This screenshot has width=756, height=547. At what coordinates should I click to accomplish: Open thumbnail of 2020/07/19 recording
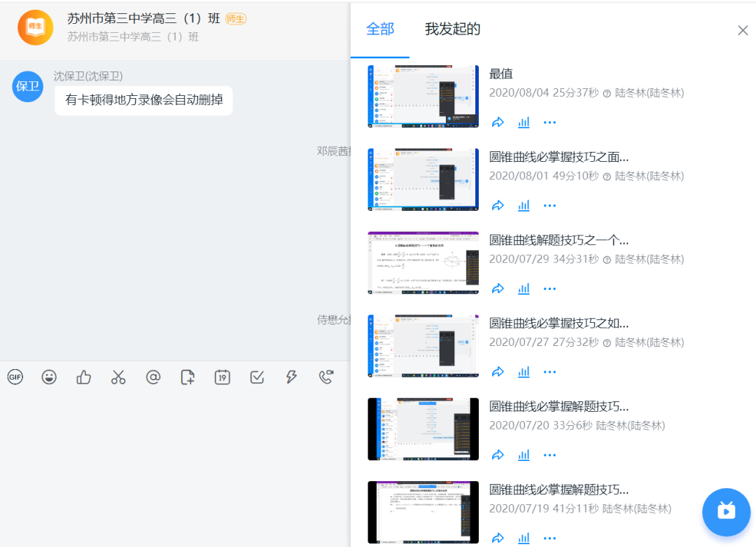point(423,512)
